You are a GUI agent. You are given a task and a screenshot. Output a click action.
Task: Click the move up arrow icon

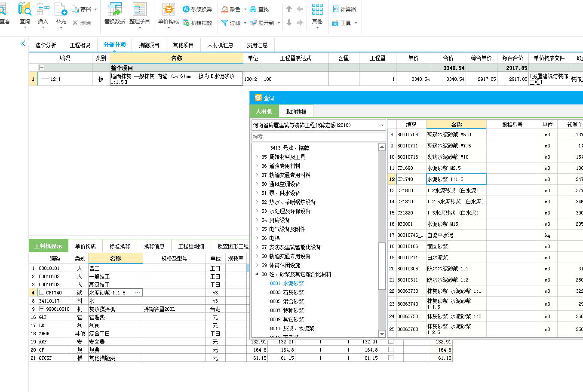click(289, 9)
